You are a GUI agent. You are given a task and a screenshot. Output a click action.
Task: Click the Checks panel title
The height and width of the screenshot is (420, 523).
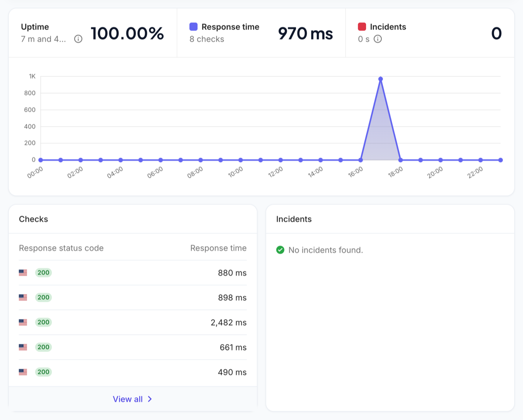[x=34, y=219]
